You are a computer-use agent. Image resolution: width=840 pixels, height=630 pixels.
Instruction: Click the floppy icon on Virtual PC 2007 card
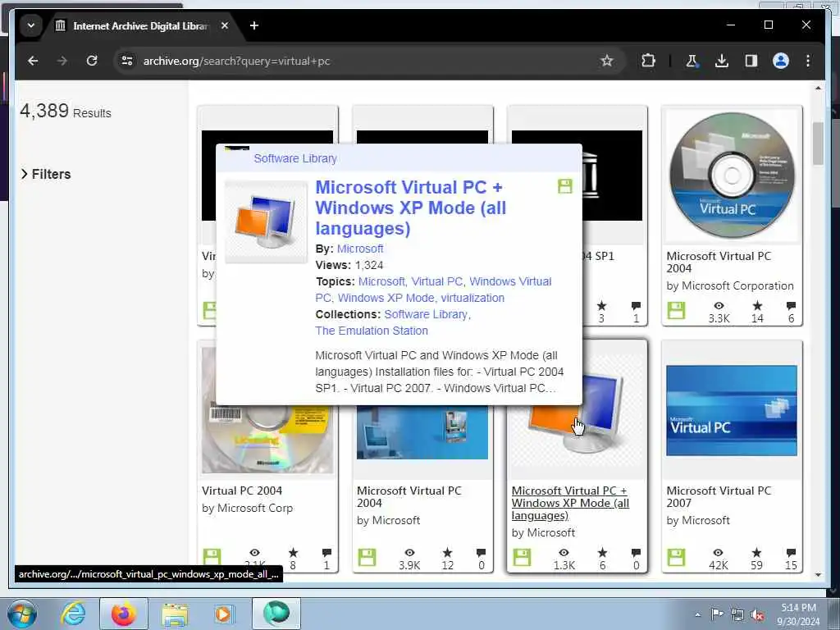pos(676,557)
